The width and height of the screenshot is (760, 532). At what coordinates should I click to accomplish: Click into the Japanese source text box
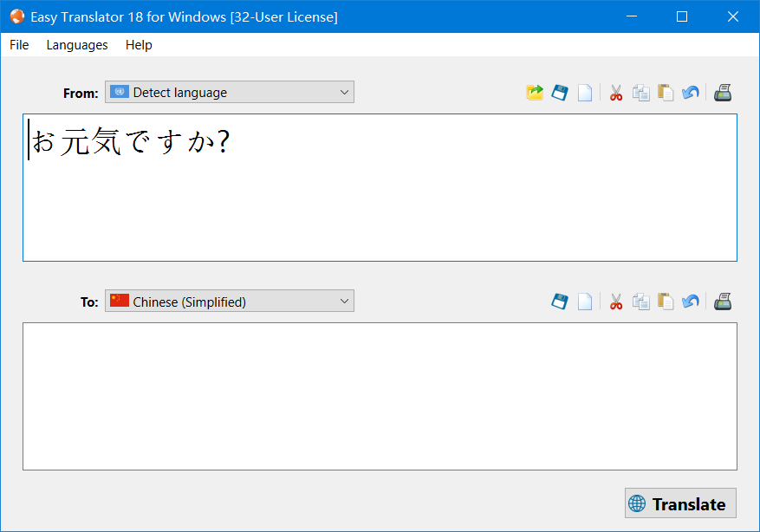click(x=380, y=187)
